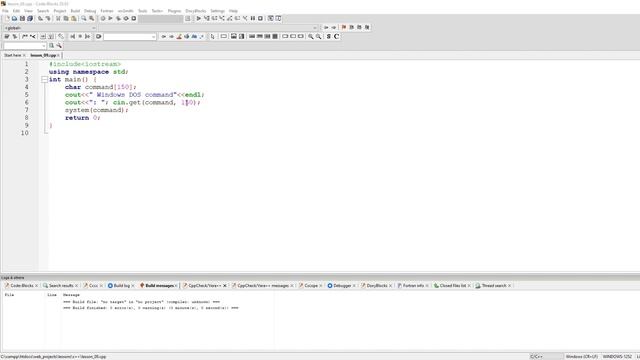Switch to the Search results tab

point(61,286)
